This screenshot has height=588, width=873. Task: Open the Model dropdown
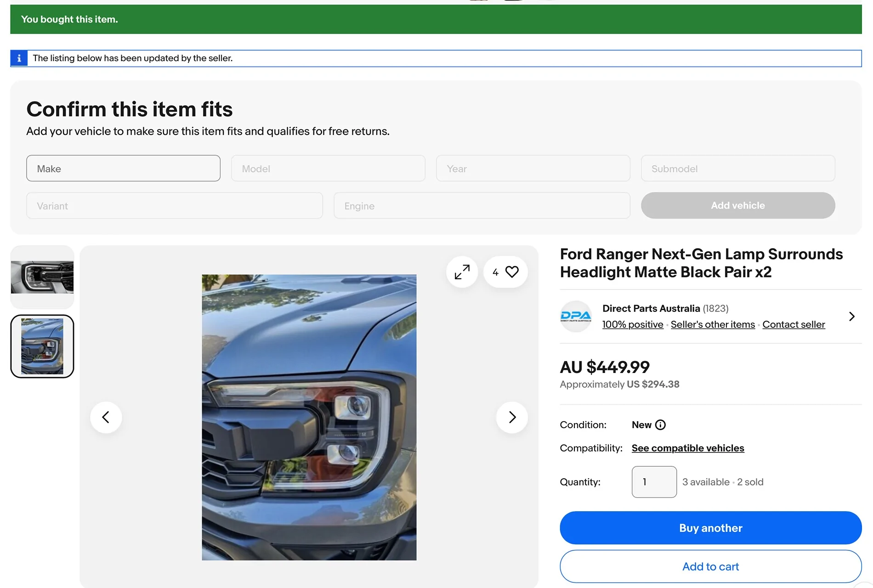[328, 169]
